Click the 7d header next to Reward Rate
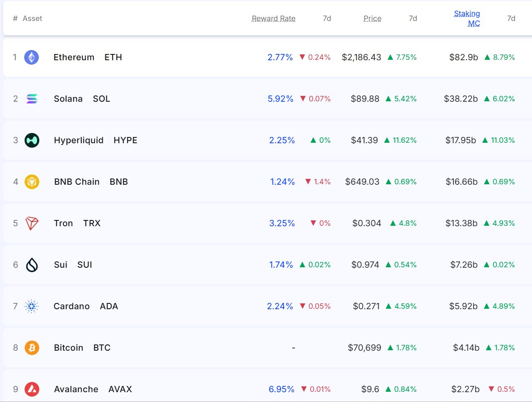The height and width of the screenshot is (402, 532). tap(327, 18)
